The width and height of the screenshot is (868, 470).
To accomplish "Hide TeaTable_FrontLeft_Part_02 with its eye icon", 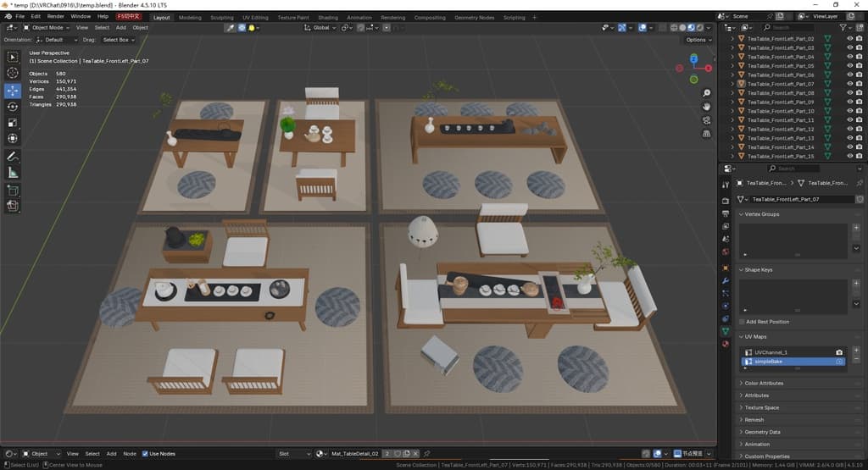I will 849,39.
